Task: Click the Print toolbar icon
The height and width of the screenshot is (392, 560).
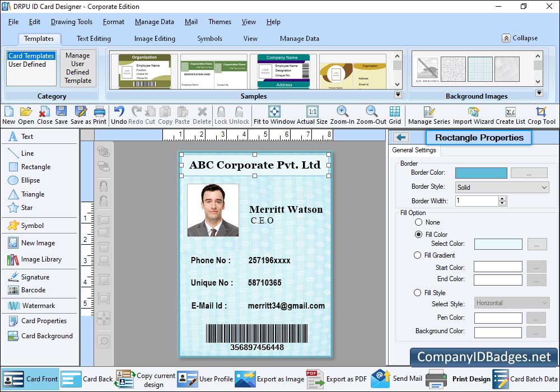Action: [x=100, y=115]
